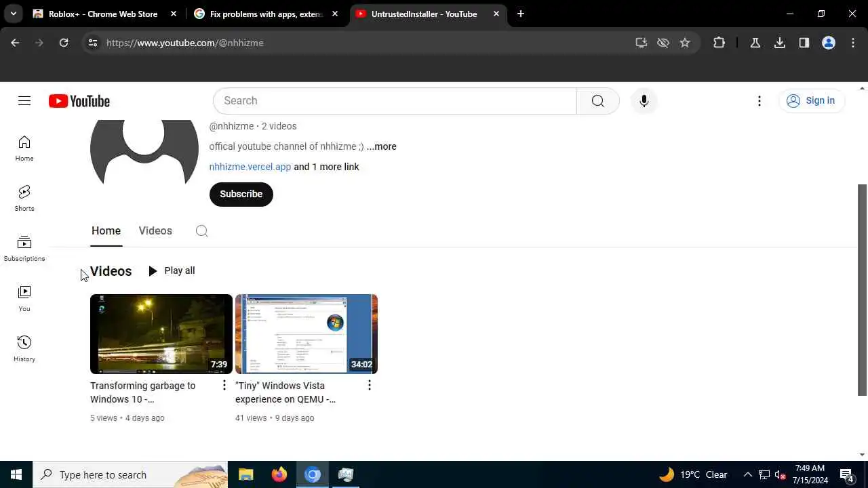
Task: Click the install app icon in address bar
Action: pos(642,43)
